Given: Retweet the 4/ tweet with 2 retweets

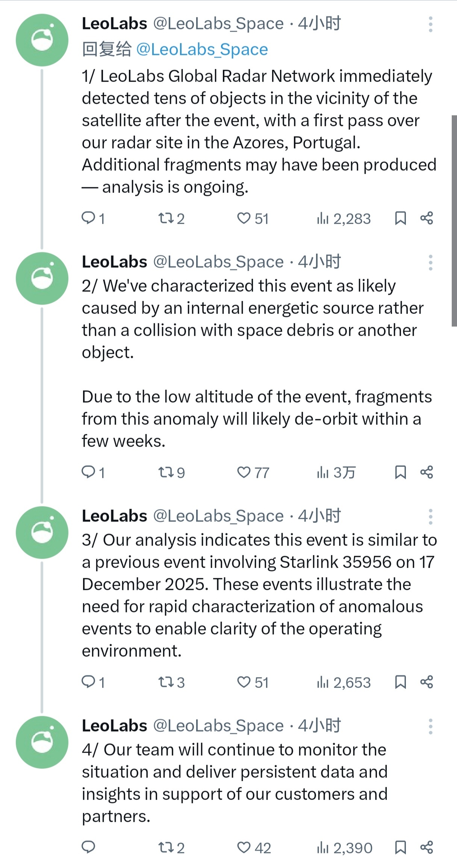Looking at the screenshot, I should (x=165, y=847).
